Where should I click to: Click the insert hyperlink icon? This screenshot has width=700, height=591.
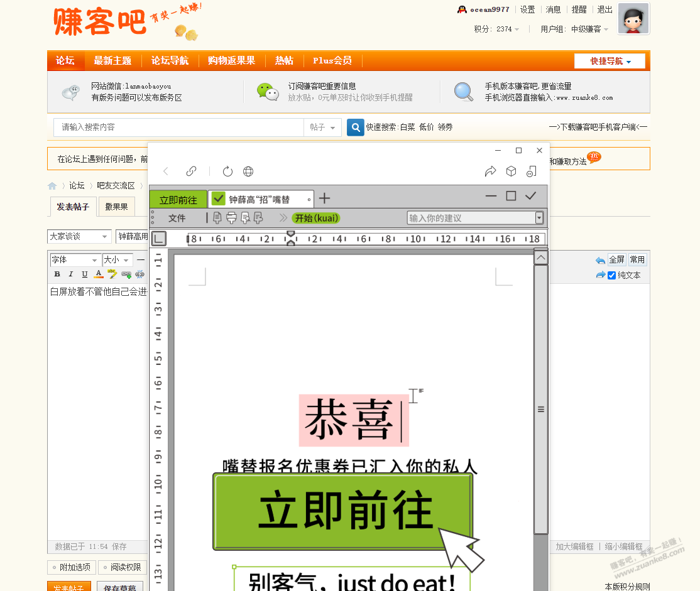click(x=126, y=274)
